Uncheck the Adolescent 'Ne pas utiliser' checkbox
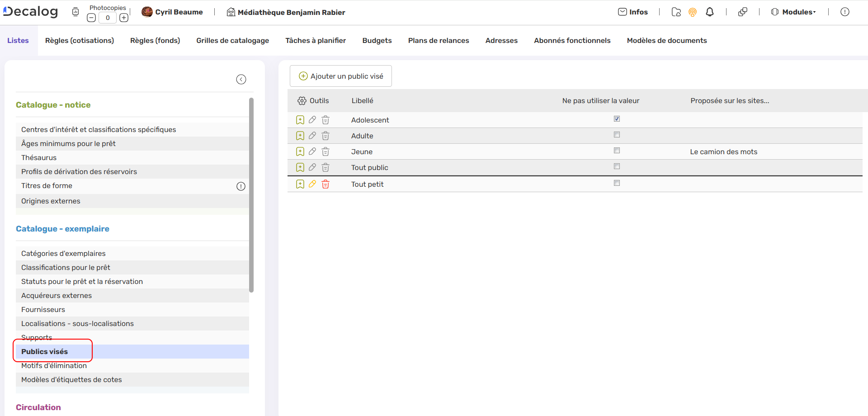Image resolution: width=868 pixels, height=416 pixels. 617,118
